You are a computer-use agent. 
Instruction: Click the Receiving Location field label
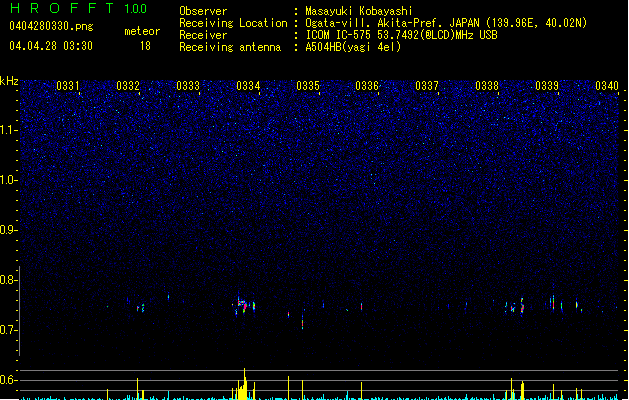tap(233, 23)
